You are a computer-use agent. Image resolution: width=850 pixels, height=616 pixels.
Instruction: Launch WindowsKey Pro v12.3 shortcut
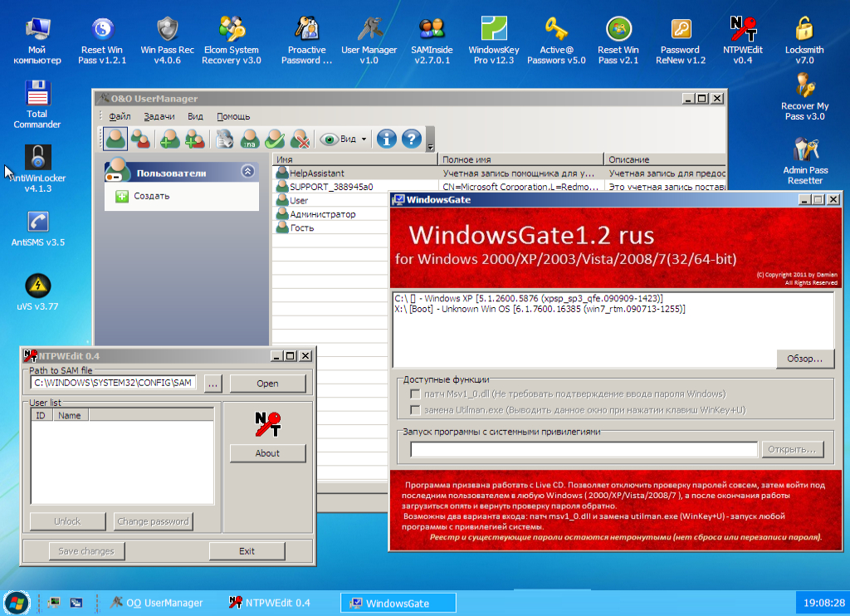click(494, 41)
